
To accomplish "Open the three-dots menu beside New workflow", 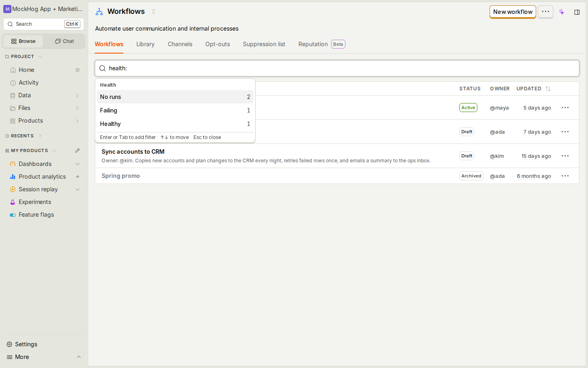I will tap(546, 11).
